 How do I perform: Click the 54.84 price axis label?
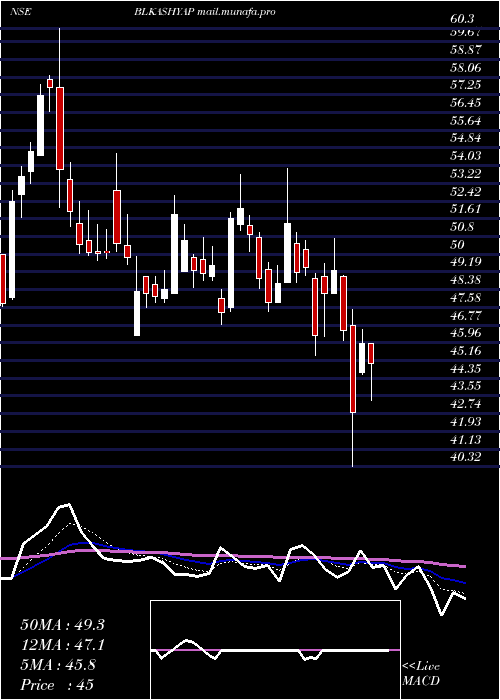click(x=466, y=138)
